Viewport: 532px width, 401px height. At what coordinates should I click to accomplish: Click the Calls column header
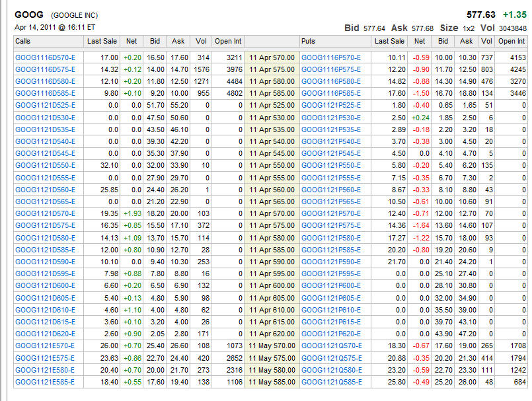pos(23,41)
